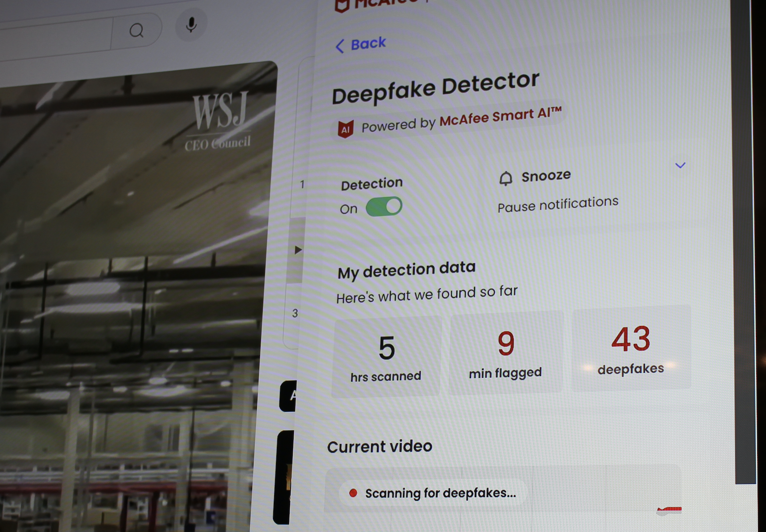Click the search magnifier icon
This screenshot has width=766, height=532.
(x=136, y=30)
